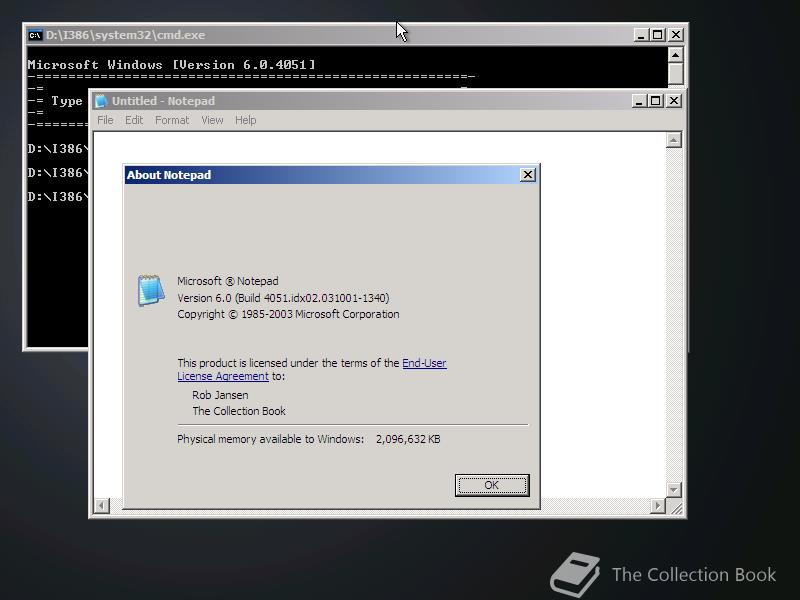Image resolution: width=800 pixels, height=600 pixels.
Task: Open the End-User license link
Action: coord(424,363)
